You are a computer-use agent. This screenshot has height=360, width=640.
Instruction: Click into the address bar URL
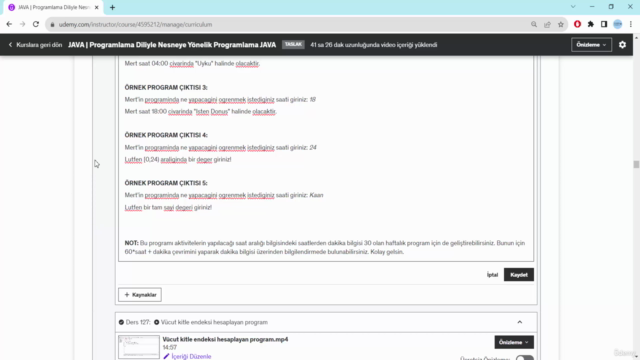click(x=135, y=24)
